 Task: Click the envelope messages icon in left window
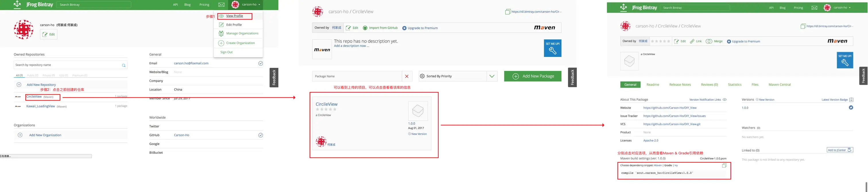(x=221, y=5)
